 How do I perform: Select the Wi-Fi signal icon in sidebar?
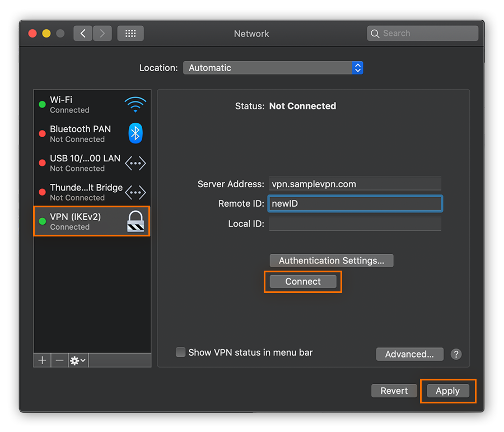click(136, 104)
